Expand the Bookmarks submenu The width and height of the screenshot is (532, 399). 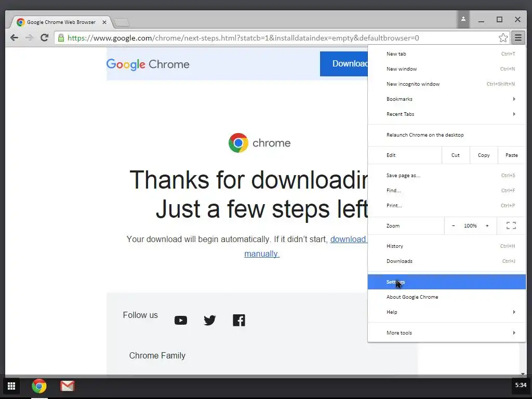coord(446,99)
